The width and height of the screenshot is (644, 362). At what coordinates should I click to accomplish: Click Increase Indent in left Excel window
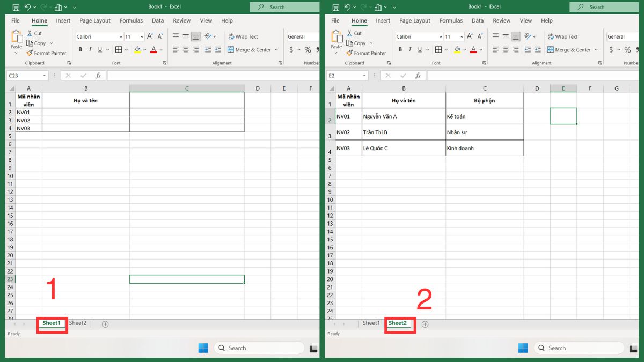pos(219,49)
